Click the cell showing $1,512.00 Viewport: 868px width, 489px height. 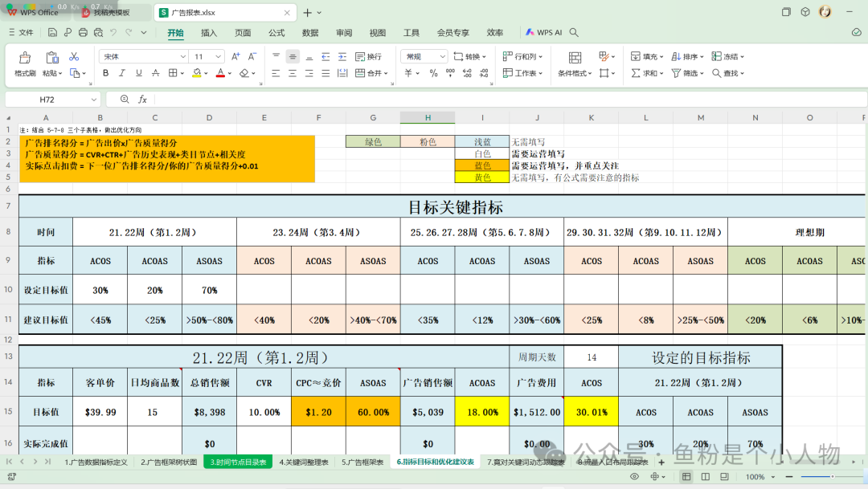tap(536, 412)
